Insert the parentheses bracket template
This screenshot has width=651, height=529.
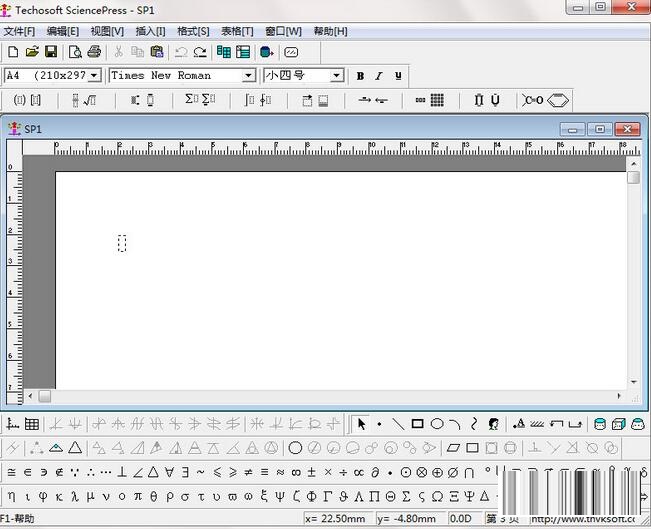tap(20, 100)
